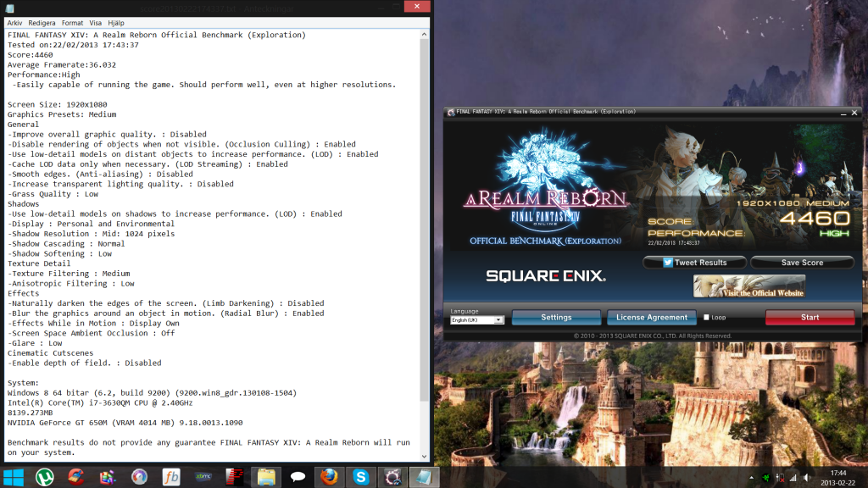Image resolution: width=868 pixels, height=488 pixels.
Task: Open File Explorer folder icon
Action: point(266,476)
